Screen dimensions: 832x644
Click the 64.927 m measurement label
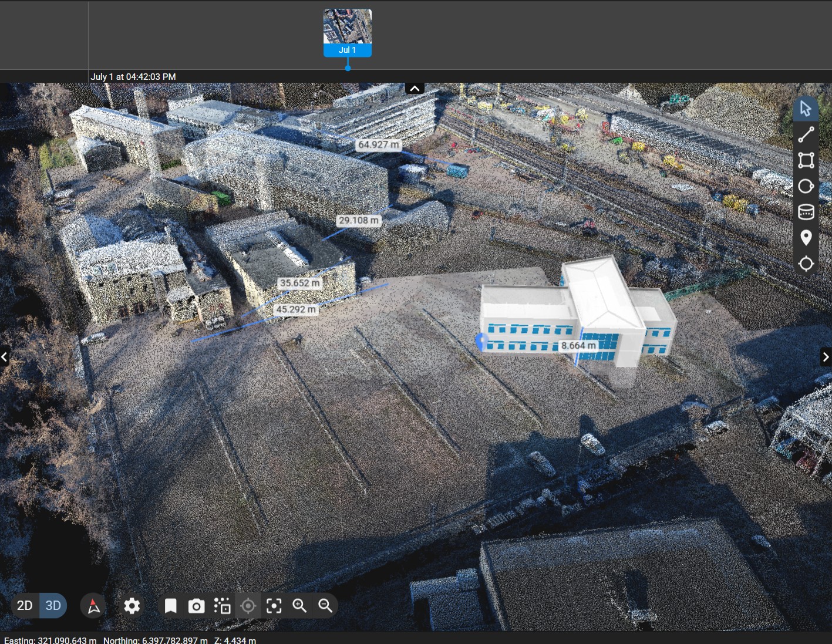click(378, 144)
